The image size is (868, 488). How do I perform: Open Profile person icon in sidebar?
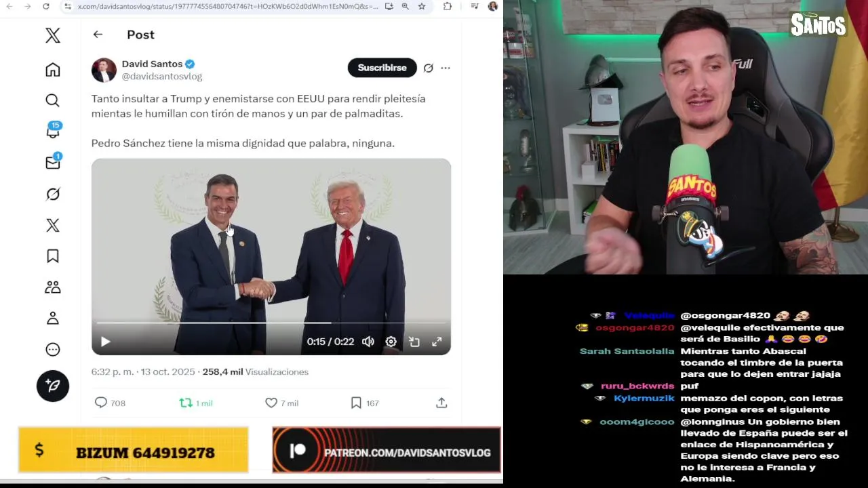pos(52,318)
